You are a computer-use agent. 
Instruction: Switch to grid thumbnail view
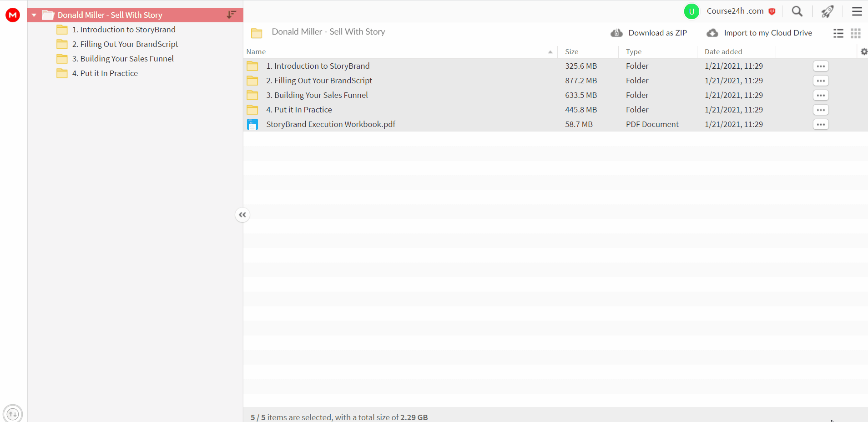coord(856,33)
